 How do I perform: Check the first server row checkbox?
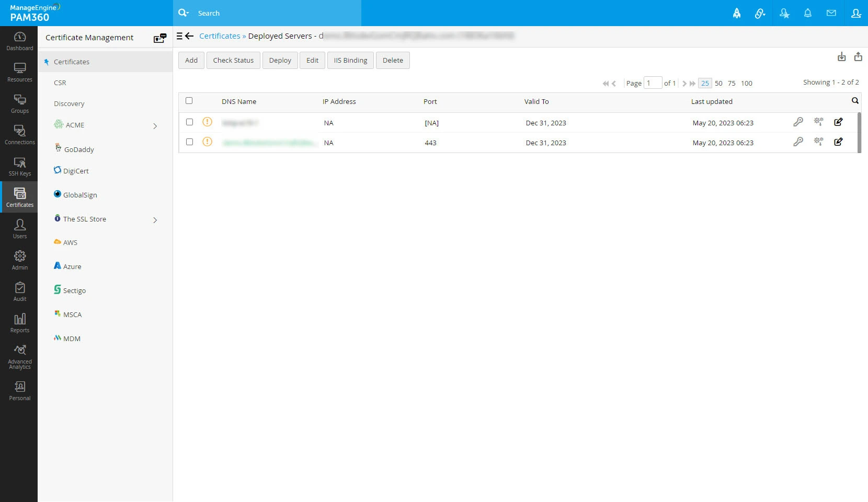190,122
